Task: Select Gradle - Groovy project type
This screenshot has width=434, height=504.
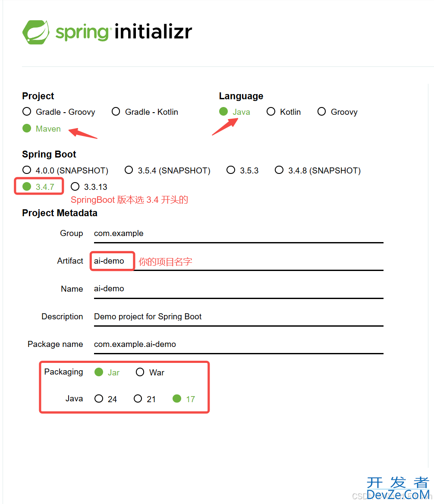Action: click(x=59, y=112)
